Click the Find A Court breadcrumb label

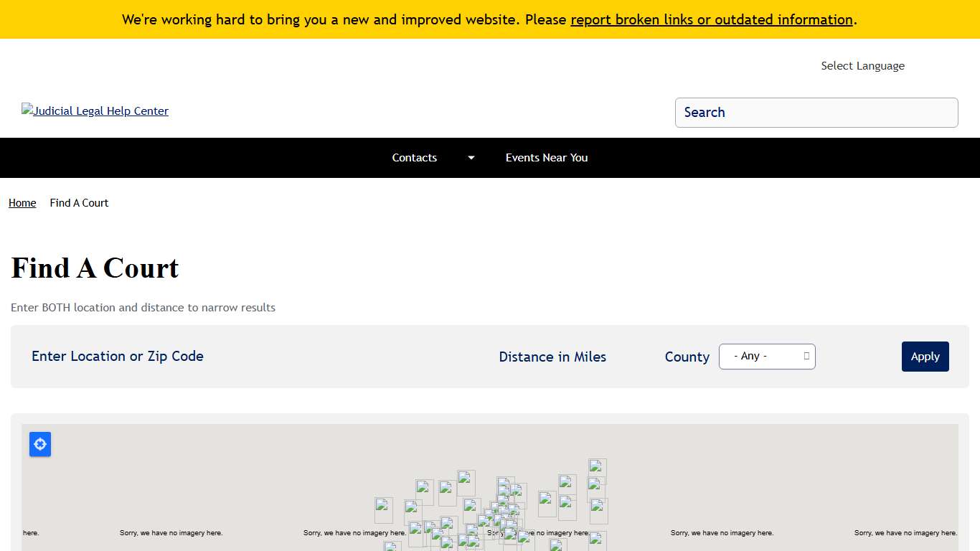(79, 203)
